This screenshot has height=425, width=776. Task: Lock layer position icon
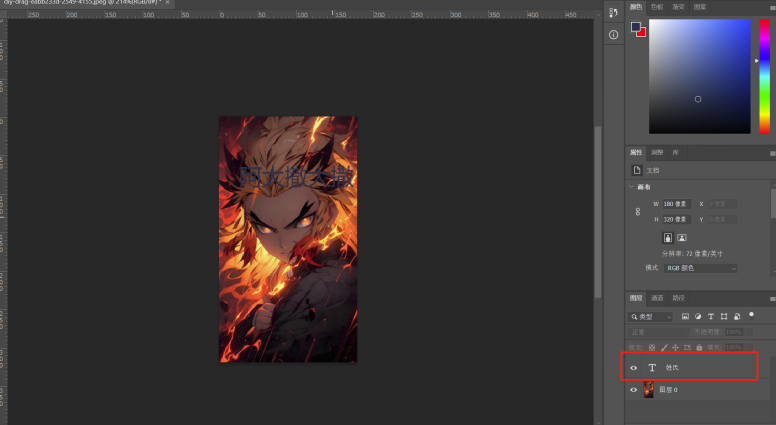[x=675, y=348]
